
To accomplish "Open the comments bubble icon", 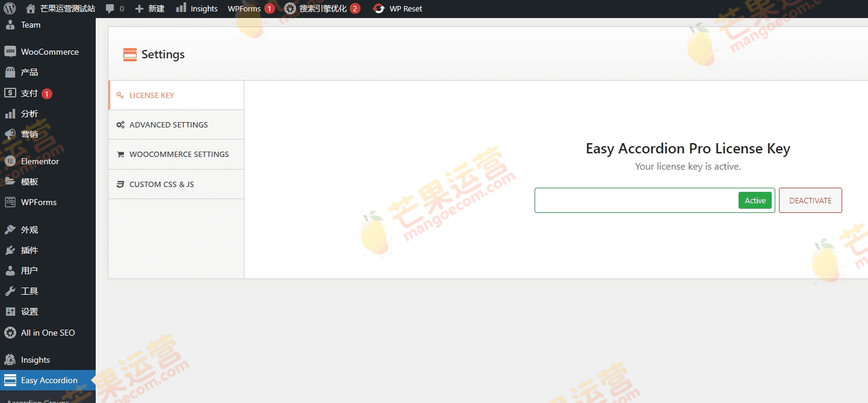I will pyautogui.click(x=110, y=8).
